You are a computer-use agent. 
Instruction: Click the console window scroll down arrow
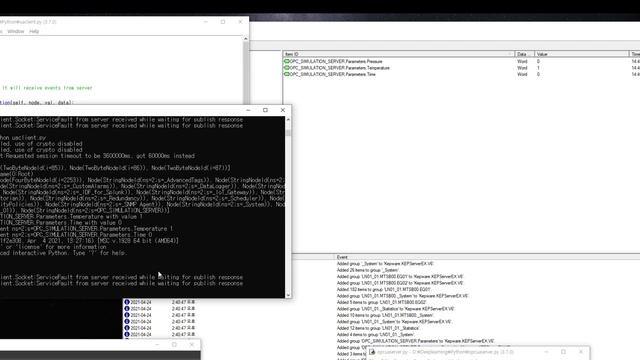[x=288, y=295]
